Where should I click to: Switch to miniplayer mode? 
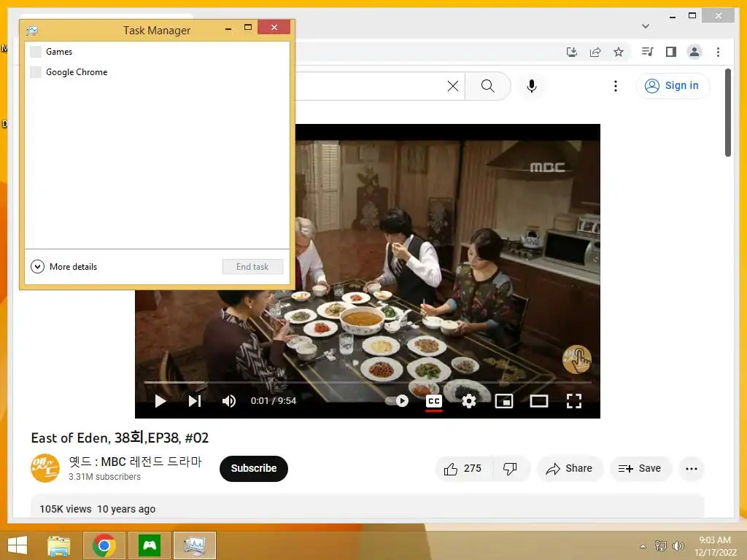[504, 401]
